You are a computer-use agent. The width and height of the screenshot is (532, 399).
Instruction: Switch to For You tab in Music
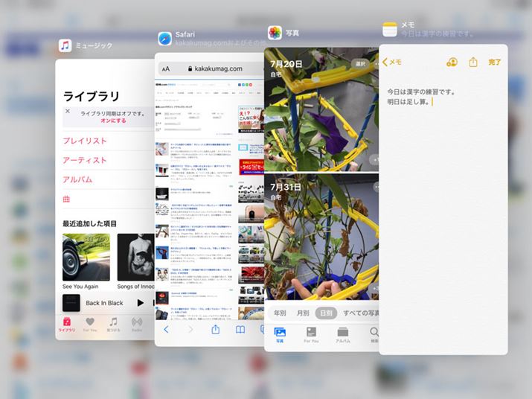click(x=90, y=324)
